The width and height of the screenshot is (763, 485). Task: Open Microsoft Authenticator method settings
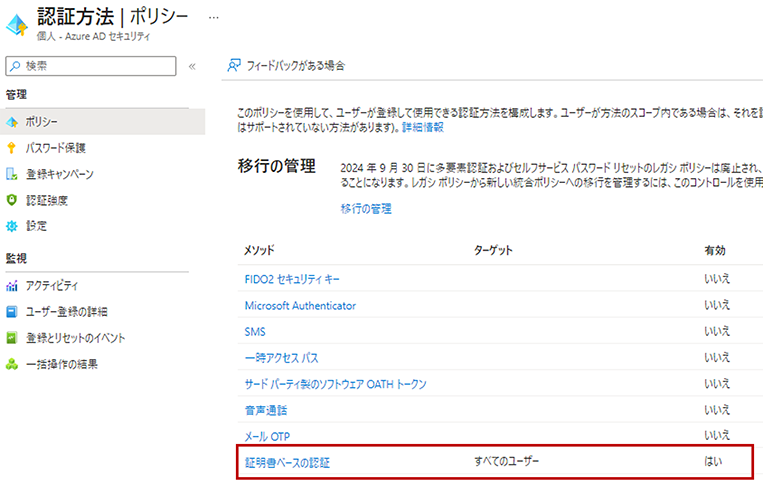pyautogui.click(x=300, y=305)
